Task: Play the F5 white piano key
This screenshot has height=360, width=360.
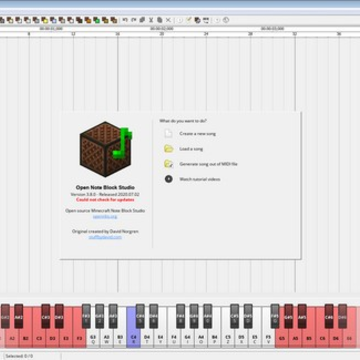Action: pos(268,337)
